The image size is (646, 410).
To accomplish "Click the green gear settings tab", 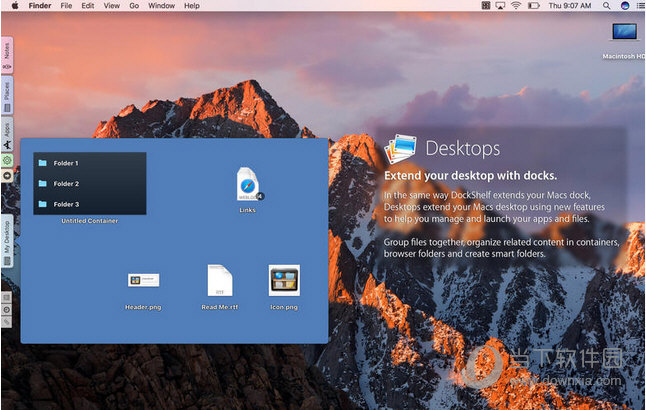I will (7, 160).
